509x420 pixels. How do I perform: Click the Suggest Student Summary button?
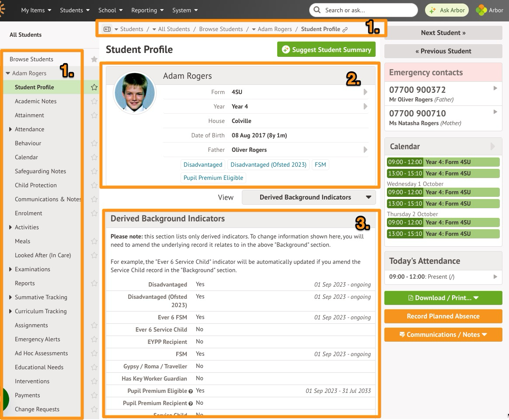tap(326, 49)
